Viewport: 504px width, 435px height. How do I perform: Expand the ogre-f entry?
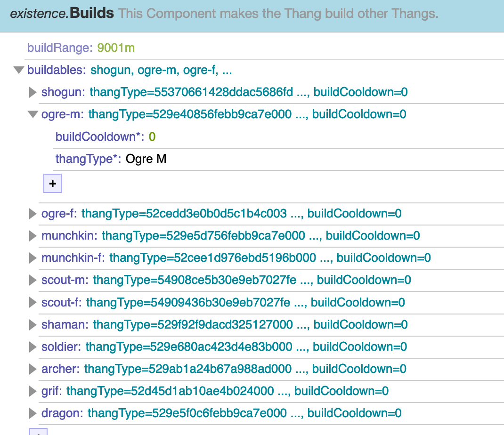click(33, 214)
